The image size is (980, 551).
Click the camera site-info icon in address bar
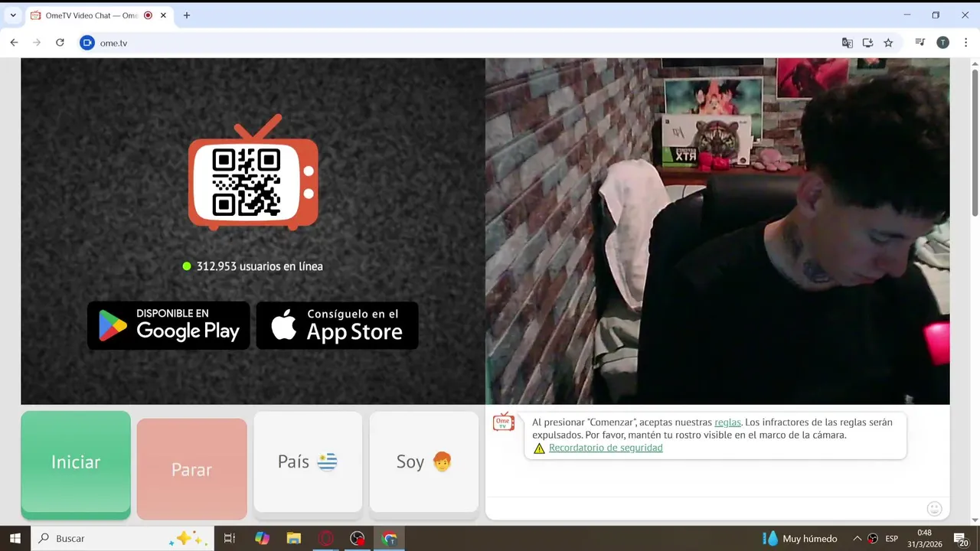click(x=87, y=43)
